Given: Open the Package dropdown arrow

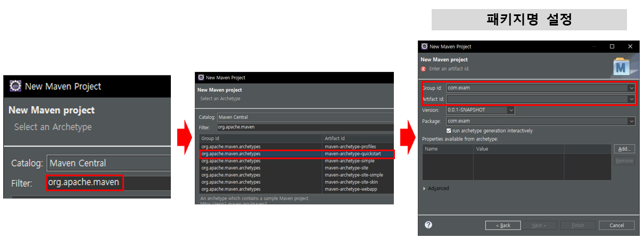Looking at the screenshot, I should click(631, 121).
